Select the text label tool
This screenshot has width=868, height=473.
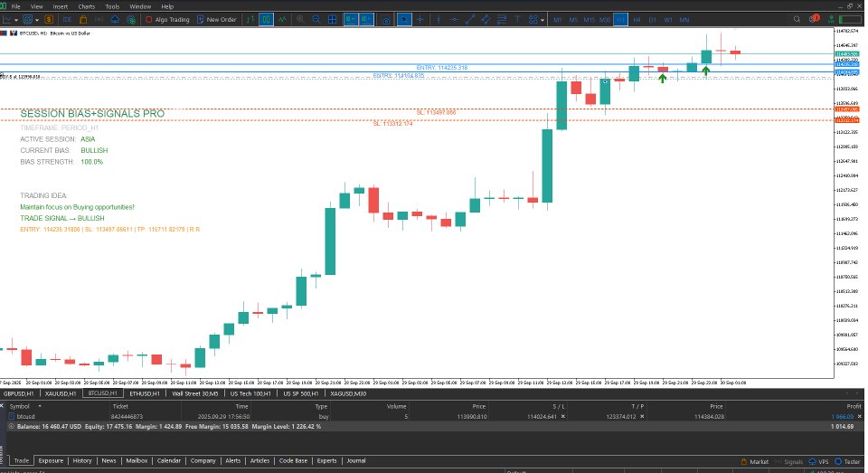click(517, 19)
